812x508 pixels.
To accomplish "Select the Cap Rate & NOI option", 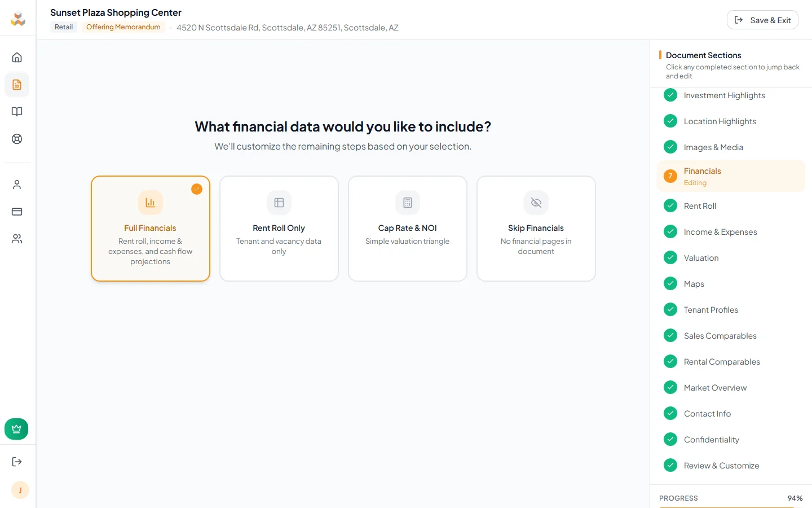I will 408,229.
